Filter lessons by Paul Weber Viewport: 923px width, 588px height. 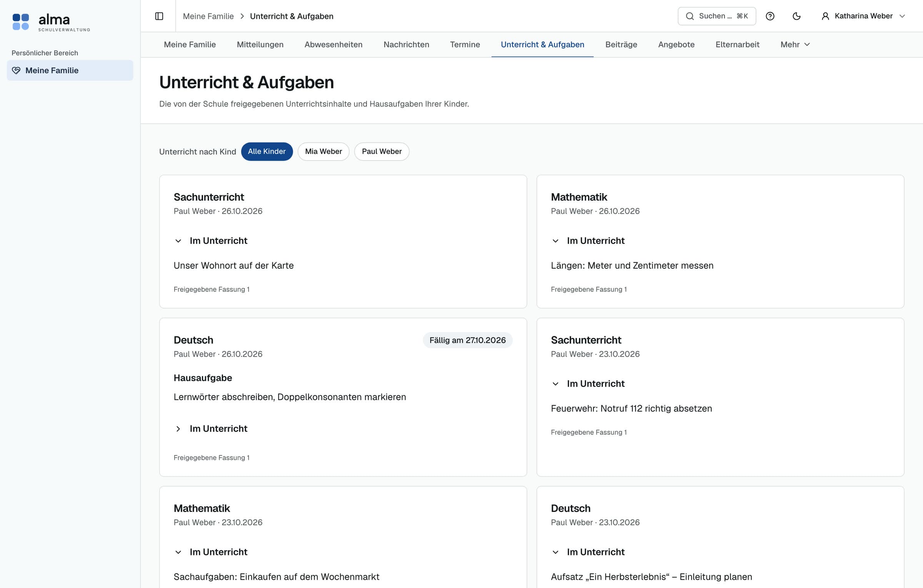[382, 151]
